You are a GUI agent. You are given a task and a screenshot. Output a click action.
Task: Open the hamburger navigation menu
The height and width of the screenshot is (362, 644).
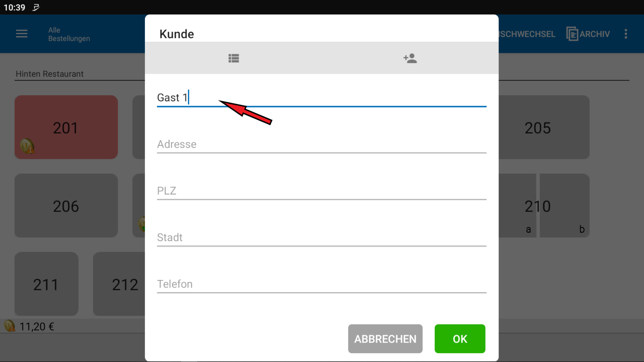[22, 34]
